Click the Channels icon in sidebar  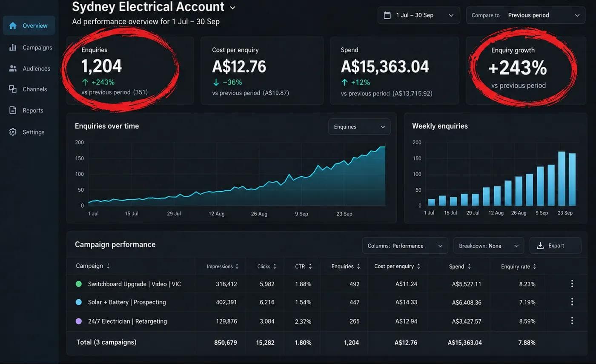tap(13, 89)
